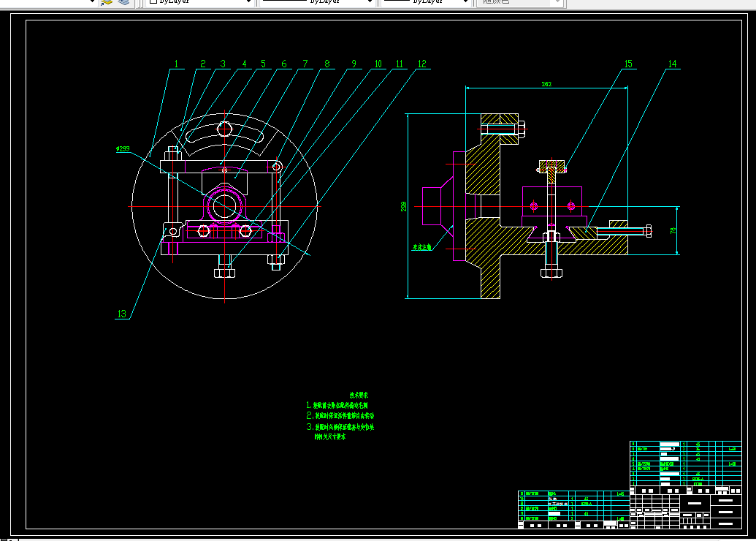
Task: Select part balloon number 4
Action: tap(244, 64)
